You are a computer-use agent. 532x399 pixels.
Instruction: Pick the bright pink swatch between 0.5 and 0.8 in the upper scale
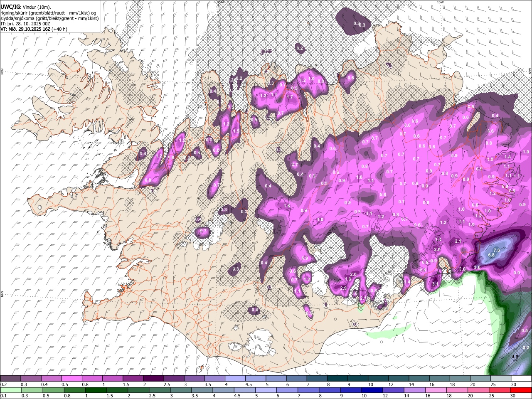pyautogui.click(x=71, y=379)
